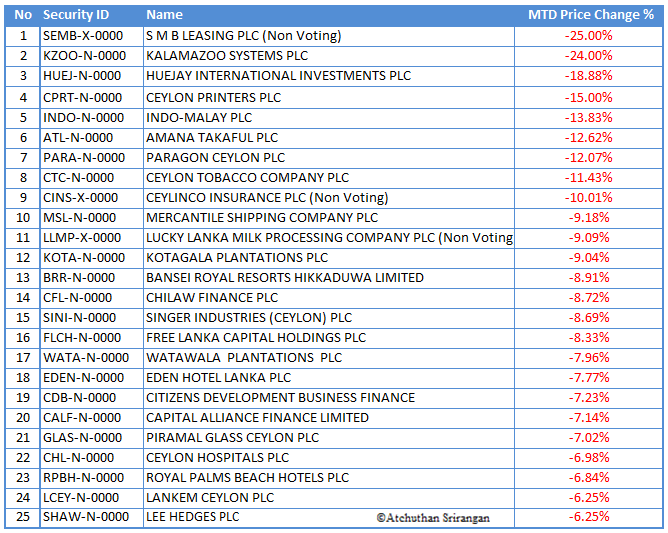The image size is (668, 533).
Task: Click 'ROYAL PALMS BEACH HOTELS PLC'
Action: 248,478
